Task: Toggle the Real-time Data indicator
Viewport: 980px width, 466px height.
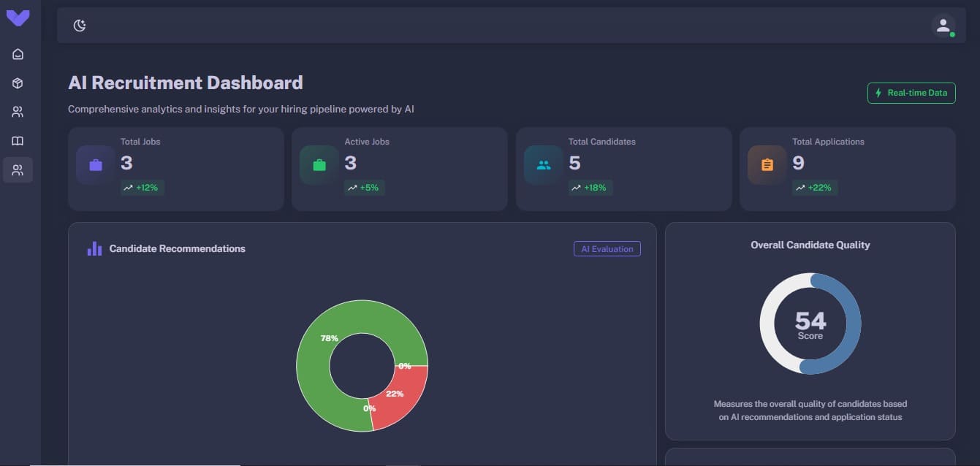Action: coord(911,93)
